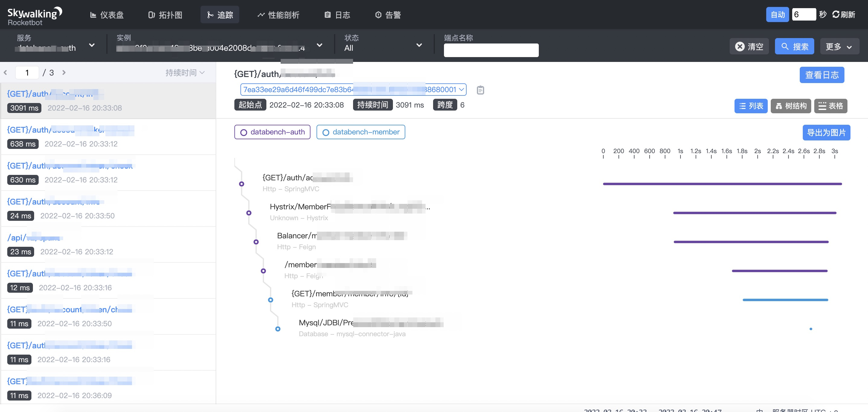This screenshot has width=868, height=412.
Task: Click the 端点名称 endpoint name input field
Action: (491, 50)
